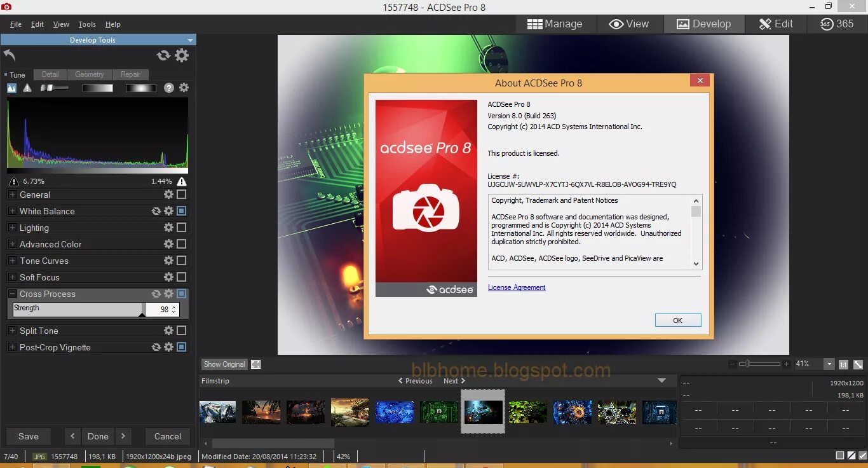Open the zoom percentage dropdown at 41%
Screen dimensions: 868x468
tap(829, 364)
